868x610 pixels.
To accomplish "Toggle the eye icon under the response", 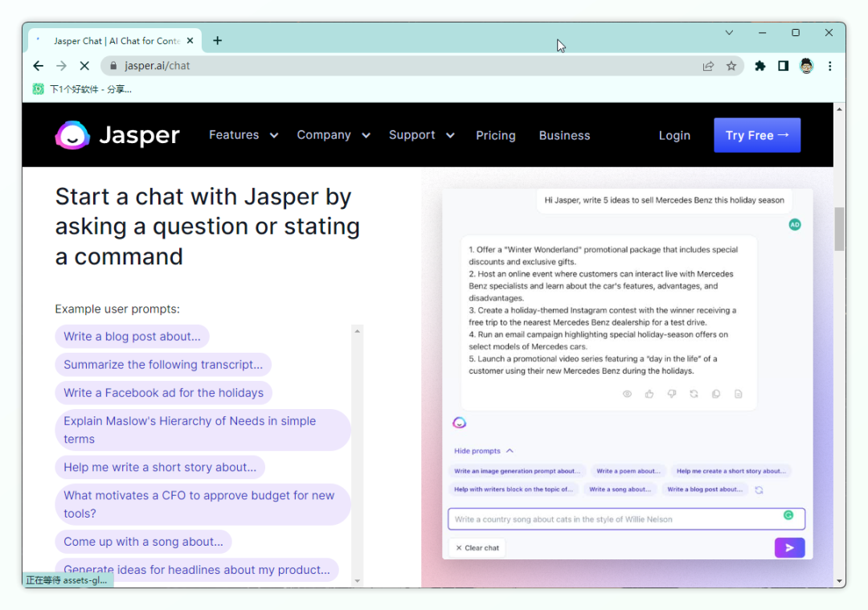I will click(x=627, y=394).
